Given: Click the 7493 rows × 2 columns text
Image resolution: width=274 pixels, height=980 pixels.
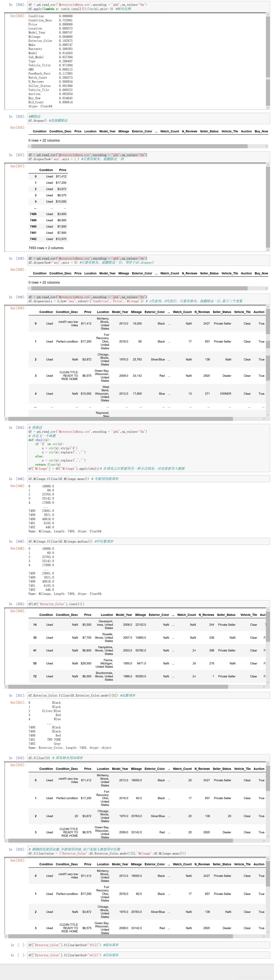Looking at the screenshot, I should click(x=46, y=248).
